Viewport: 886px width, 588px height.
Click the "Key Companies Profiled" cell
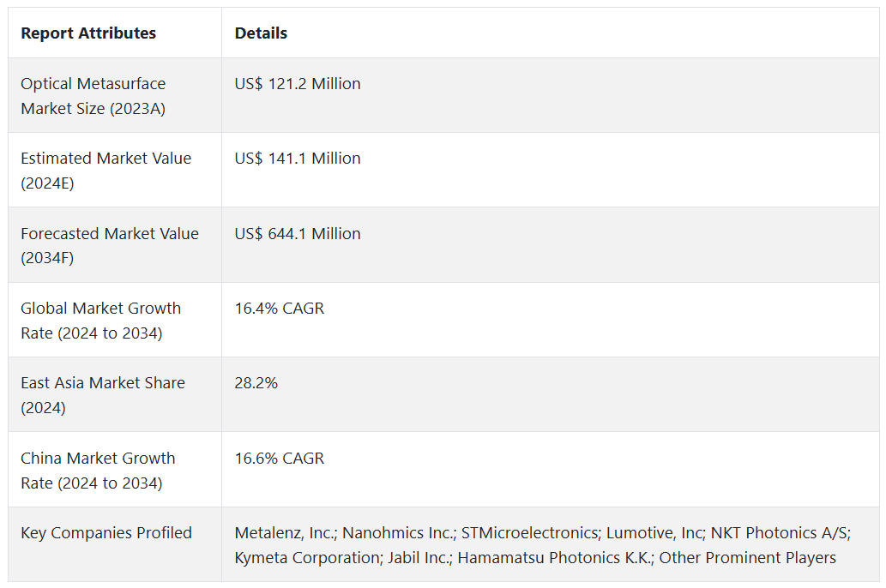pos(106,533)
